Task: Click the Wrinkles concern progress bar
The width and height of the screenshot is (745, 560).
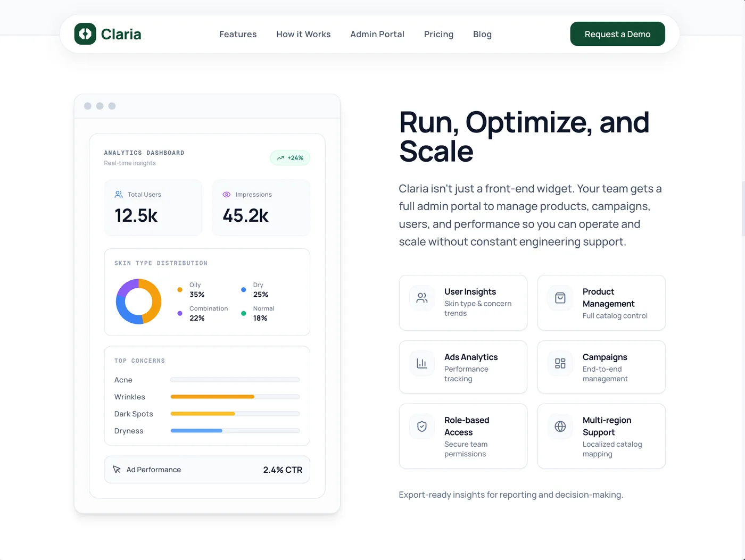Action: click(235, 397)
